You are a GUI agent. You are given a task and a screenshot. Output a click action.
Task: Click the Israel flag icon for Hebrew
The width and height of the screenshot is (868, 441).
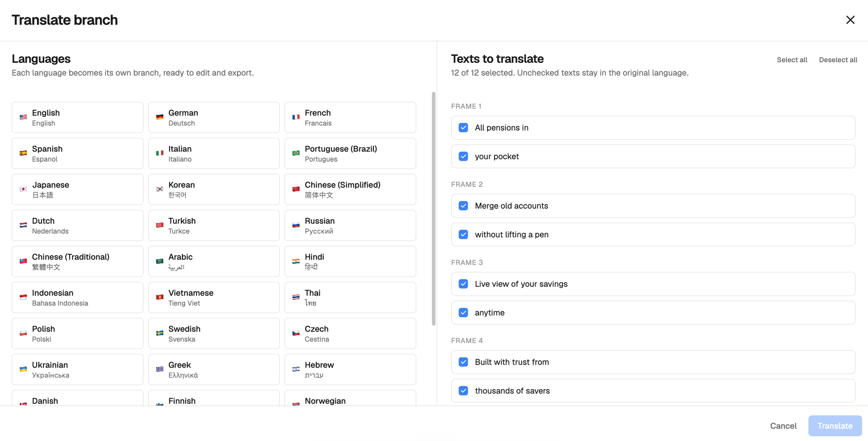click(x=296, y=369)
